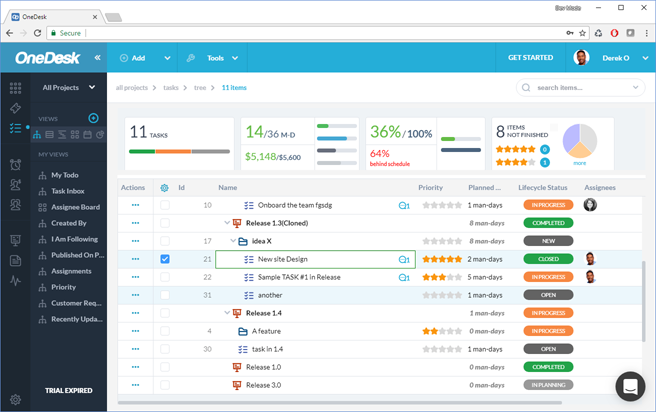Open actions menu dots for idea X
The height and width of the screenshot is (412, 656).
136,241
